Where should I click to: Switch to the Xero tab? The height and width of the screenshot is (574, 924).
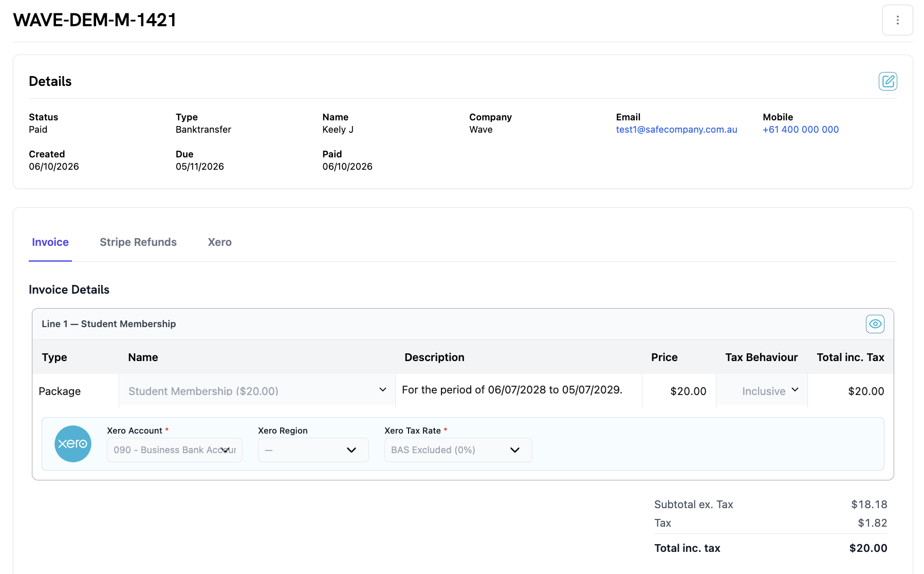219,242
